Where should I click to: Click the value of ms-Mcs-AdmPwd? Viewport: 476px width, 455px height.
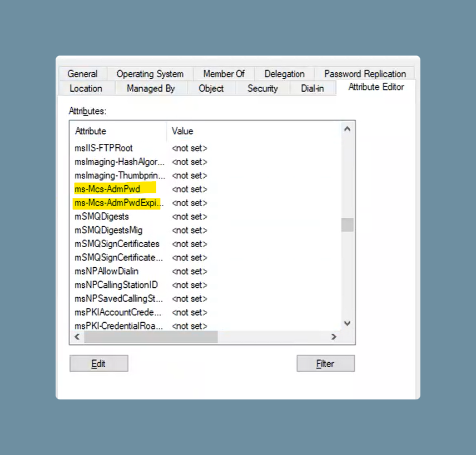click(x=190, y=189)
